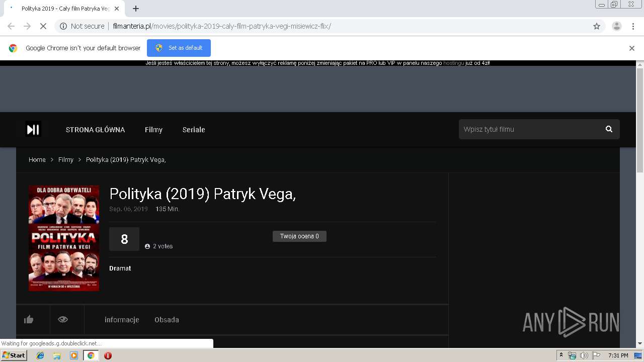Open Filmy in navigation bar

[153, 130]
